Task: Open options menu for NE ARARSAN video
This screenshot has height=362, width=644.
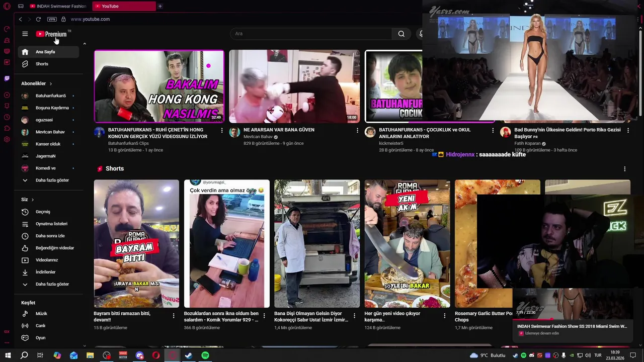Action: [x=357, y=130]
